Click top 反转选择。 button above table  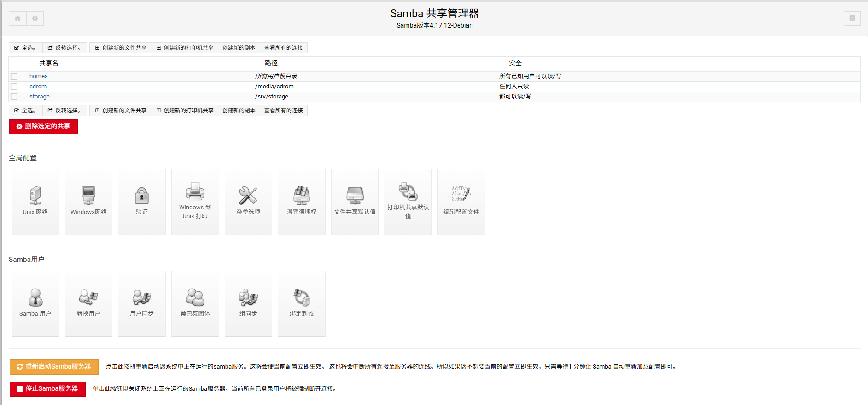click(x=65, y=48)
